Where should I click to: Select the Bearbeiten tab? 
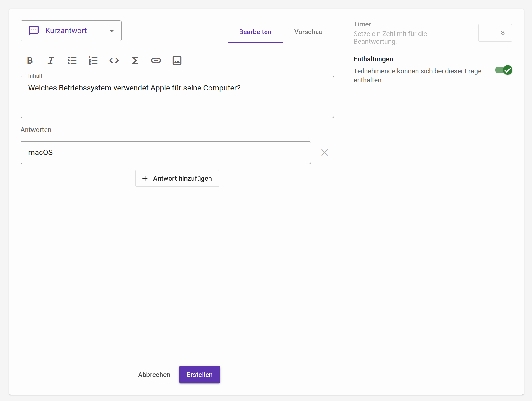[255, 32]
